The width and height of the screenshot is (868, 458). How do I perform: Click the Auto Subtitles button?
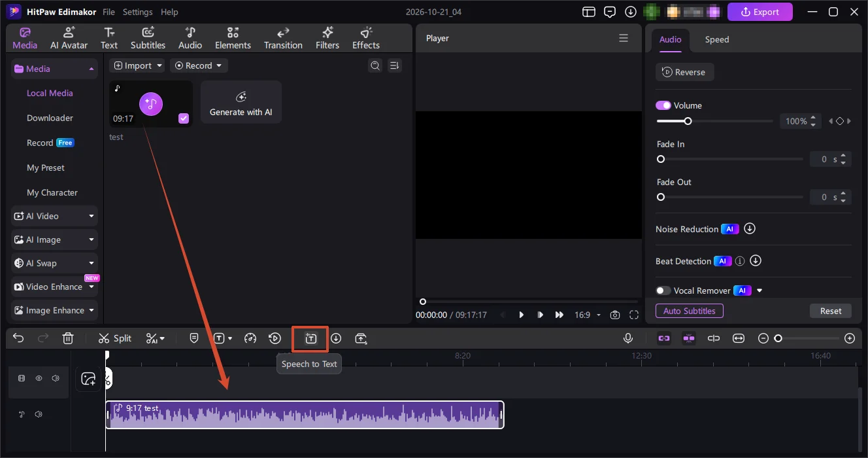pos(690,311)
